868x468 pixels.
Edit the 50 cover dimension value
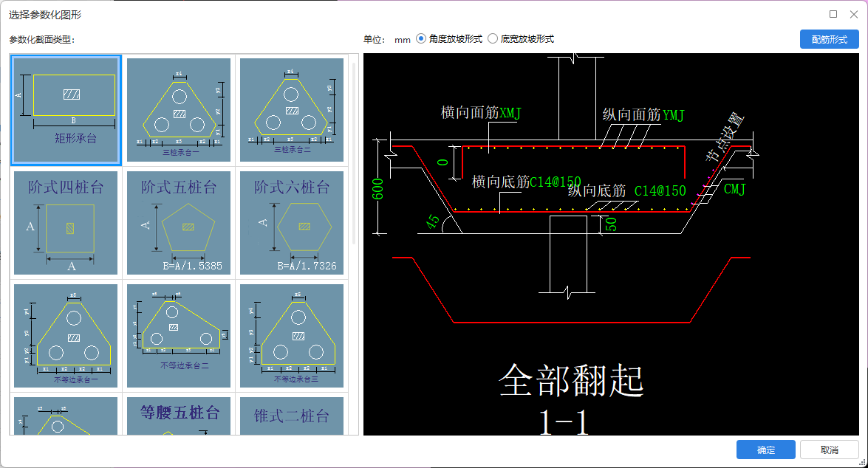[x=611, y=224]
